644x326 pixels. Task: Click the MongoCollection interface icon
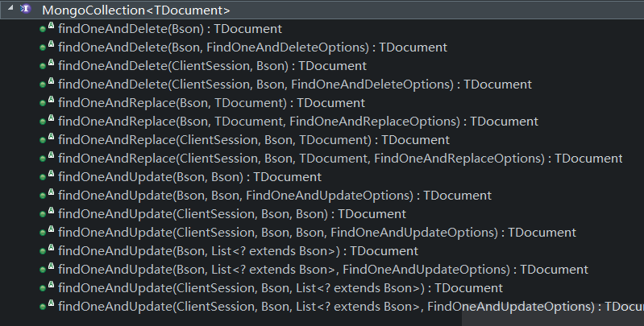25,10
